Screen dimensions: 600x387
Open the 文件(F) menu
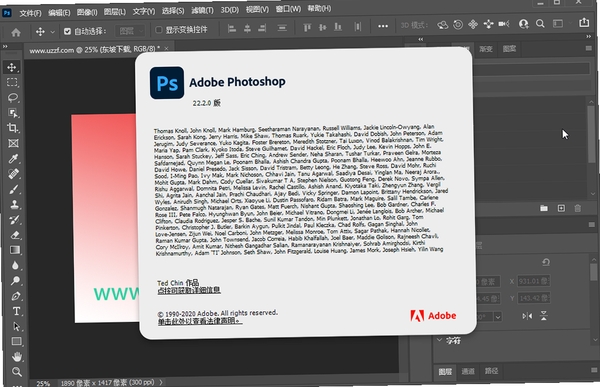click(x=30, y=13)
